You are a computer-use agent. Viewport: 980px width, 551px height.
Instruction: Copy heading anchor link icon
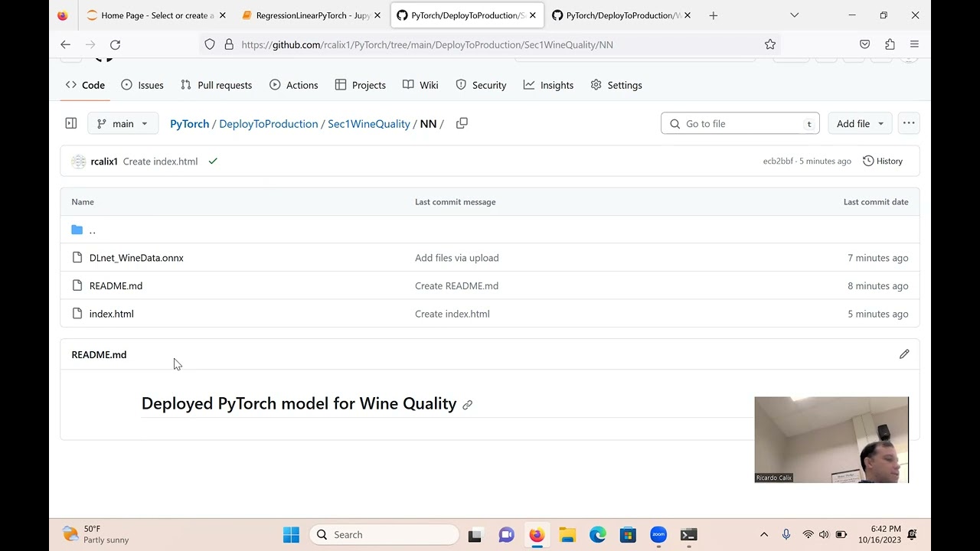(467, 405)
